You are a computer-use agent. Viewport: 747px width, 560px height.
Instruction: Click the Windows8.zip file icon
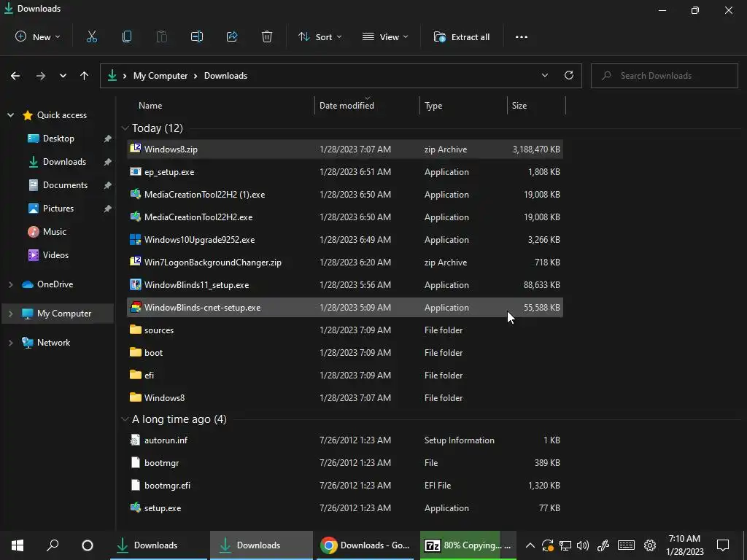coord(135,149)
